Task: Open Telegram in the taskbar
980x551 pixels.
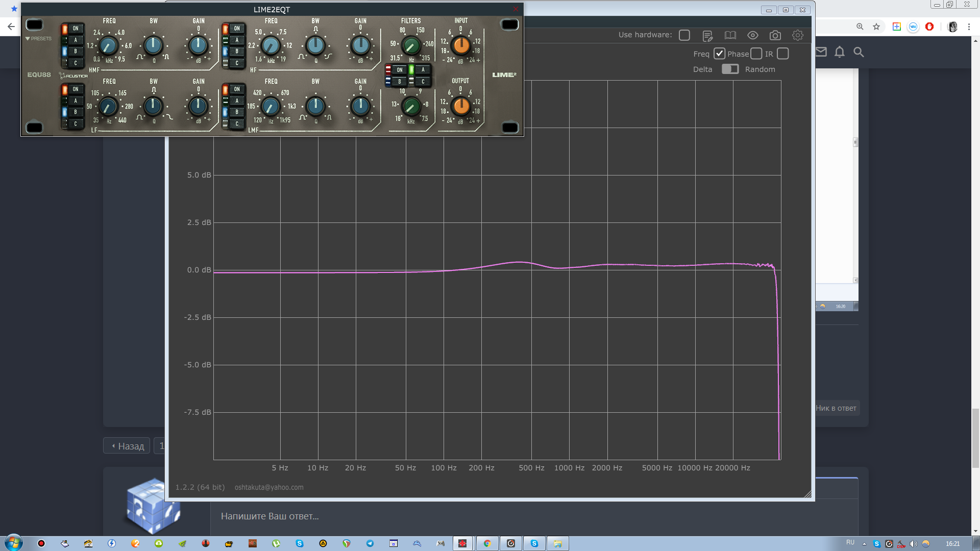Action: (370, 543)
